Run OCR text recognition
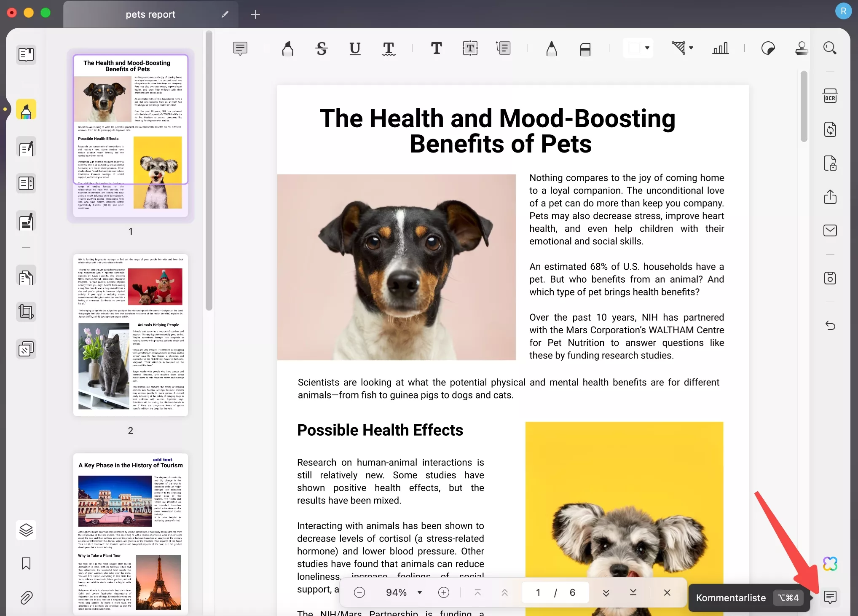Image resolution: width=858 pixels, height=616 pixels. 830,96
